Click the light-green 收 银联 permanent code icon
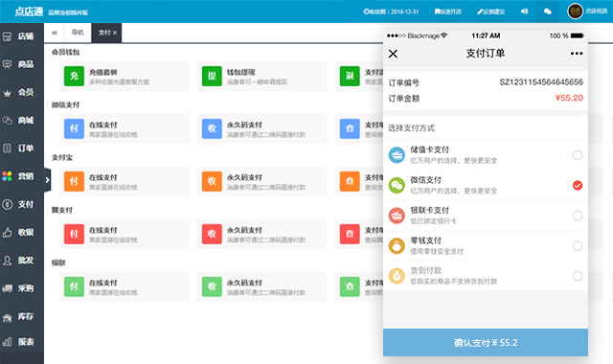 click(212, 286)
